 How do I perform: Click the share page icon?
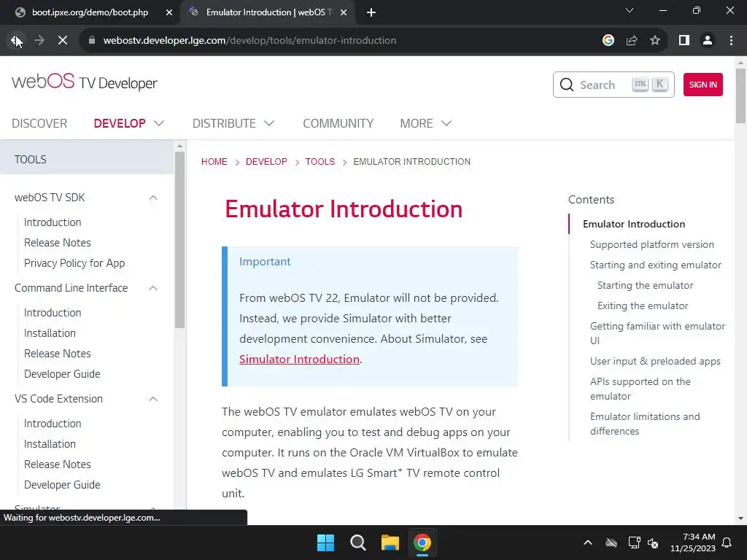click(x=632, y=41)
